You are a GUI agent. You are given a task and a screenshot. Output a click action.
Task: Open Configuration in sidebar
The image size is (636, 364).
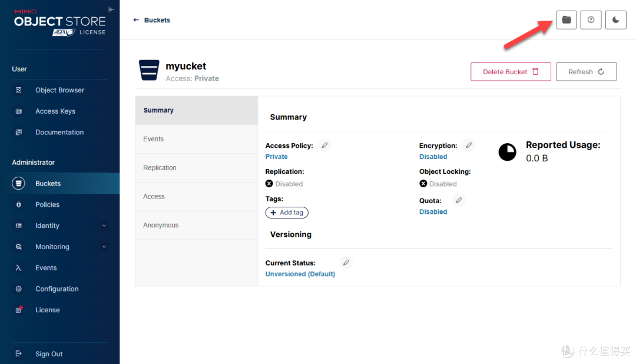pyautogui.click(x=59, y=289)
